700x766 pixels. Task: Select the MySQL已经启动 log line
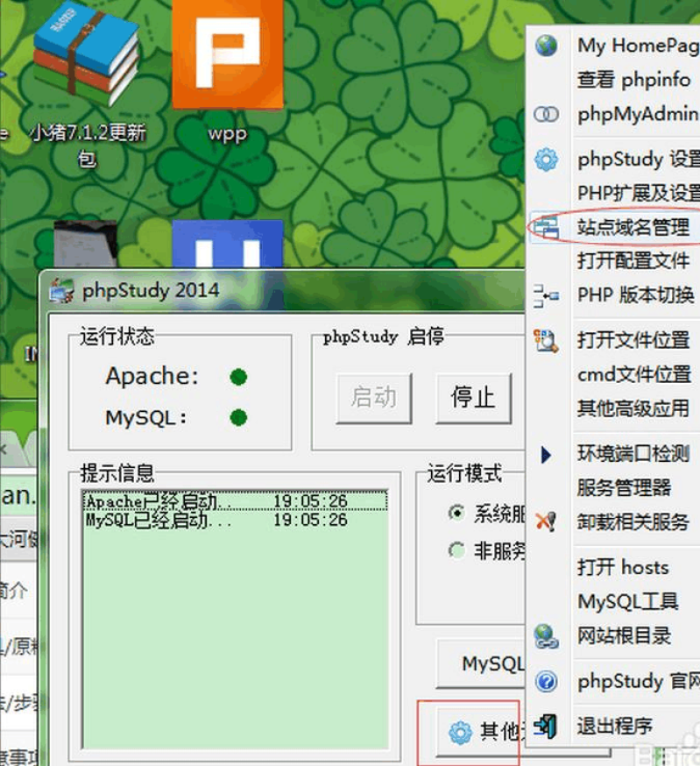[x=235, y=520]
